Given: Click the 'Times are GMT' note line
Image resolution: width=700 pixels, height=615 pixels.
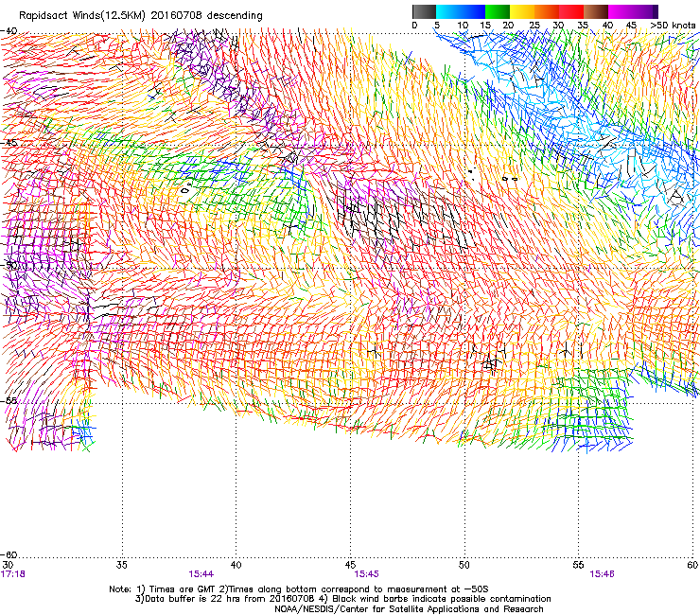Looking at the screenshot, I should pyautogui.click(x=298, y=589).
